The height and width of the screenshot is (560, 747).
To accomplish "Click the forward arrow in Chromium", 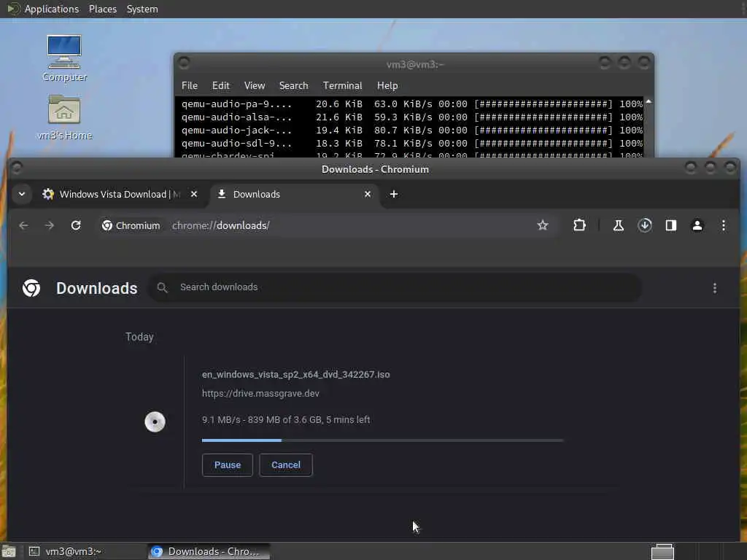I will click(x=50, y=225).
